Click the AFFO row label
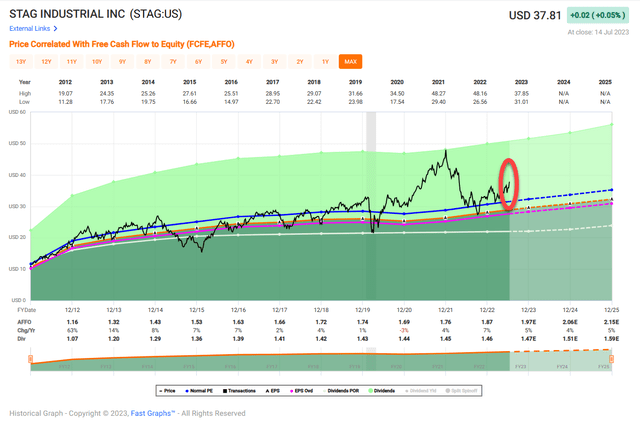This screenshot has width=640, height=421. 24,322
